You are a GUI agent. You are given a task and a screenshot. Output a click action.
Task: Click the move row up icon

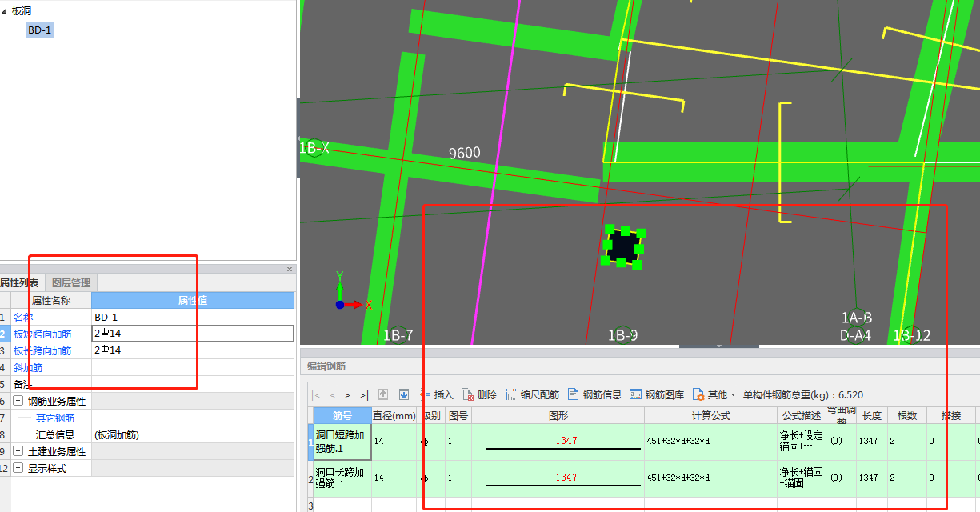tap(383, 394)
